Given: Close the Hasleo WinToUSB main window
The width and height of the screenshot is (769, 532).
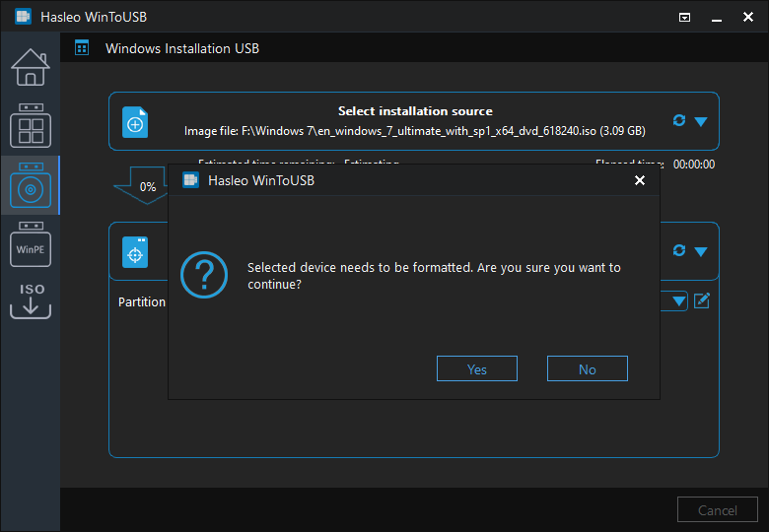Looking at the screenshot, I should tap(748, 17).
